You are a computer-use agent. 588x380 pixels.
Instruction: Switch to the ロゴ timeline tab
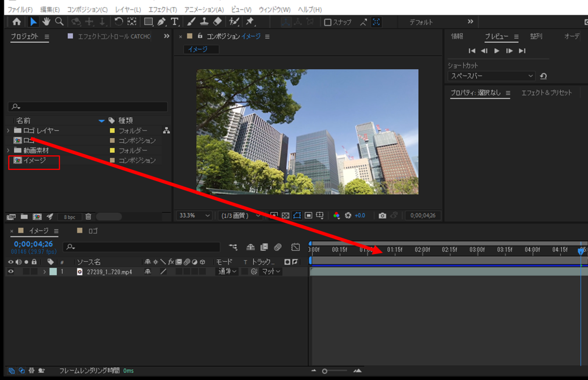point(93,231)
